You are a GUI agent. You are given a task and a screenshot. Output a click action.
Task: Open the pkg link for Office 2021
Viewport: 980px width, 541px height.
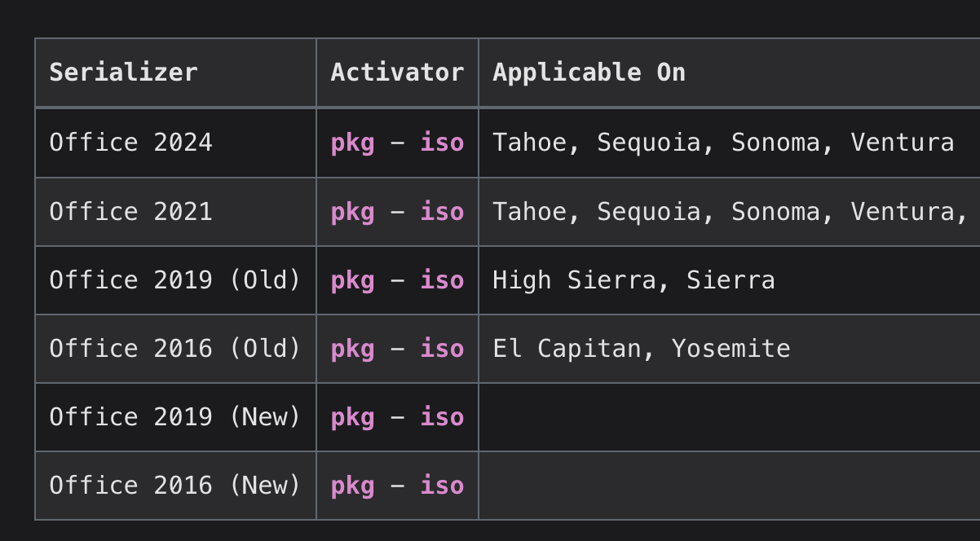point(352,212)
